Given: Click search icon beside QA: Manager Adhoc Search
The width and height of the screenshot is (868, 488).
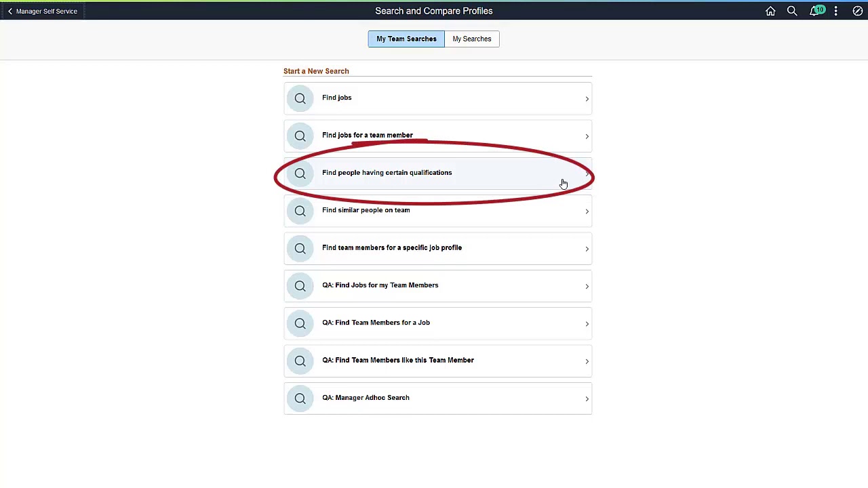Looking at the screenshot, I should pyautogui.click(x=300, y=399).
